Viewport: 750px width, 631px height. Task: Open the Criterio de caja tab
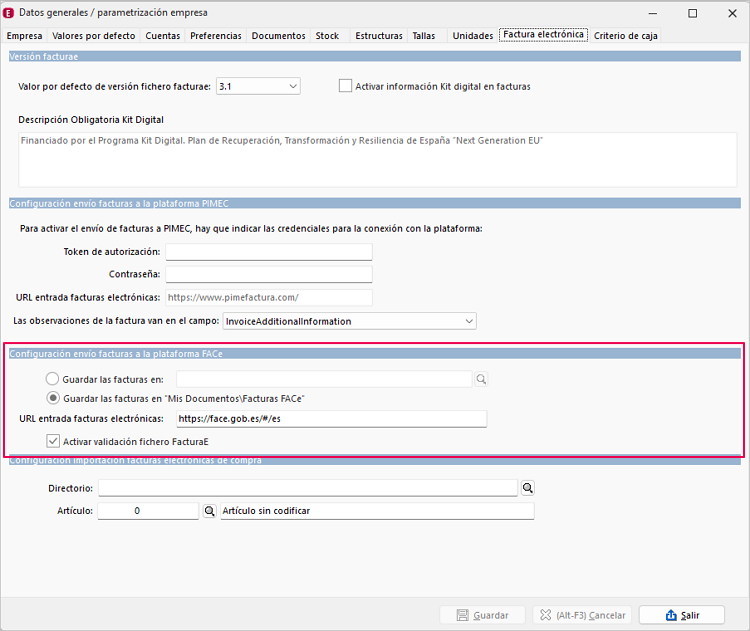[x=626, y=35]
